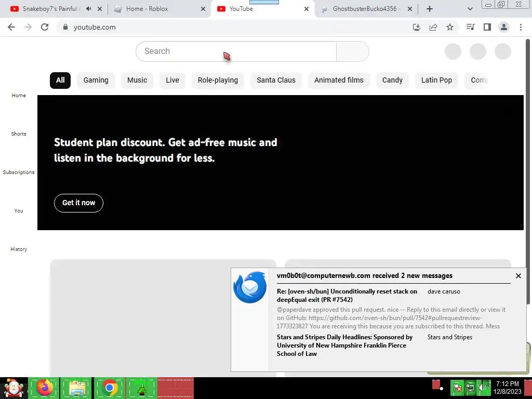532x399 pixels.
Task: Select the Music filter chip
Action: tap(137, 81)
